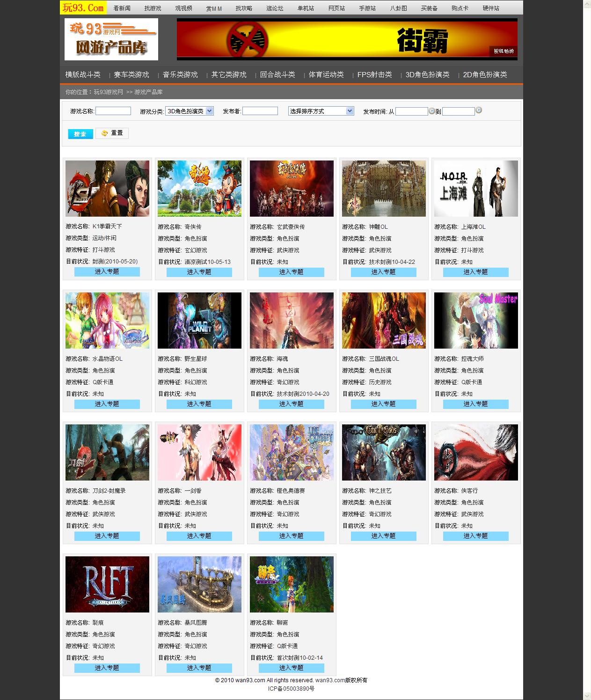The image size is (591, 700).
Task: Click the end date input field
Action: pyautogui.click(x=459, y=111)
